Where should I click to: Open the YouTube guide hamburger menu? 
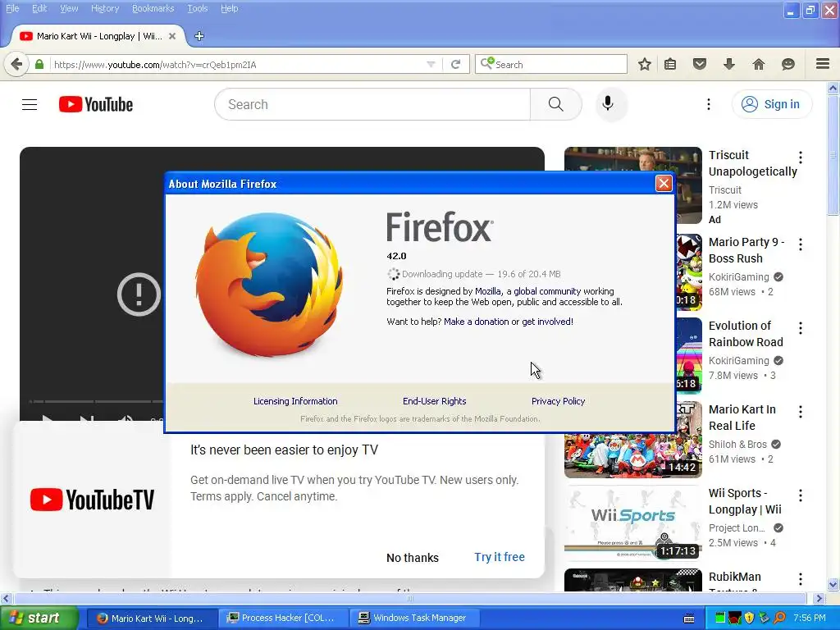point(30,104)
